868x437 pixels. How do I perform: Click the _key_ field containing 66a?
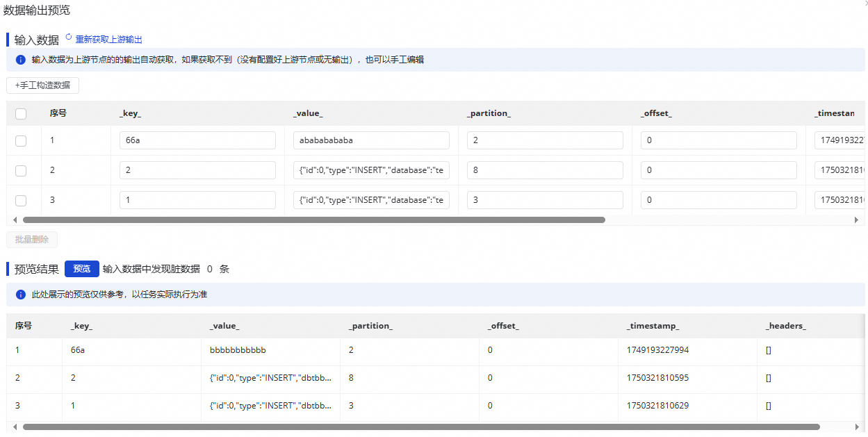[197, 140]
